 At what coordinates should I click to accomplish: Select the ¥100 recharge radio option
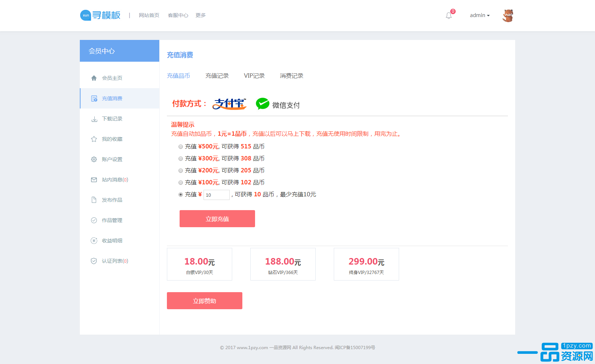pos(181,183)
